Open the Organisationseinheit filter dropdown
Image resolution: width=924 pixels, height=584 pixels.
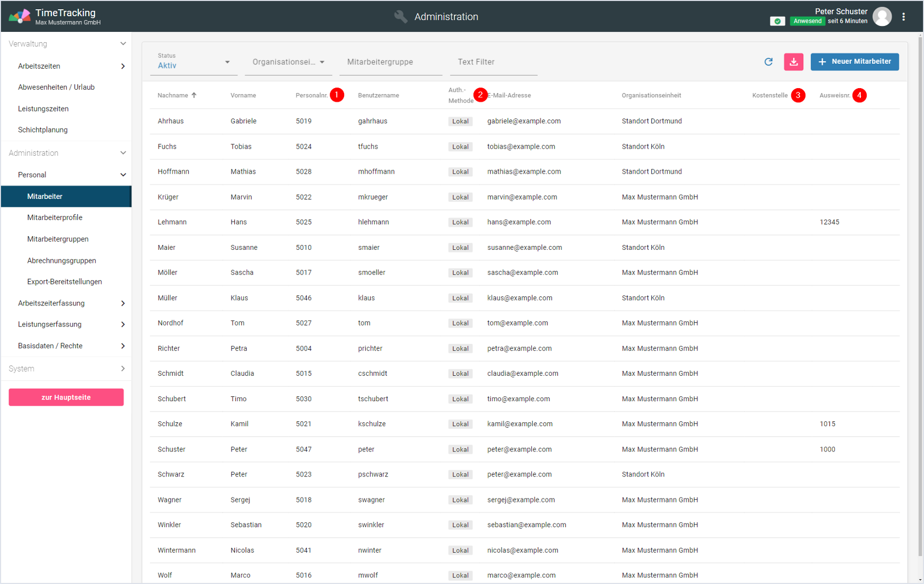288,62
